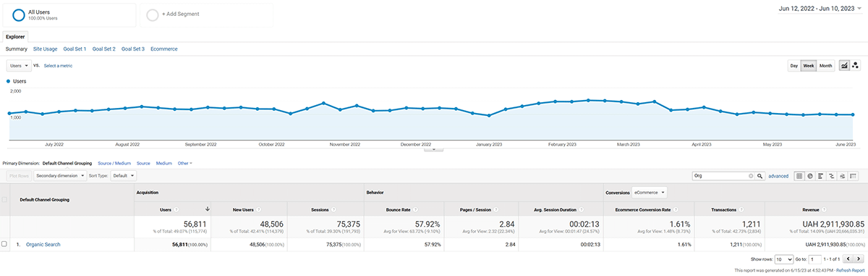Open the eCommerce conversions dropdown
Screen dimensions: 868x276
tap(649, 193)
